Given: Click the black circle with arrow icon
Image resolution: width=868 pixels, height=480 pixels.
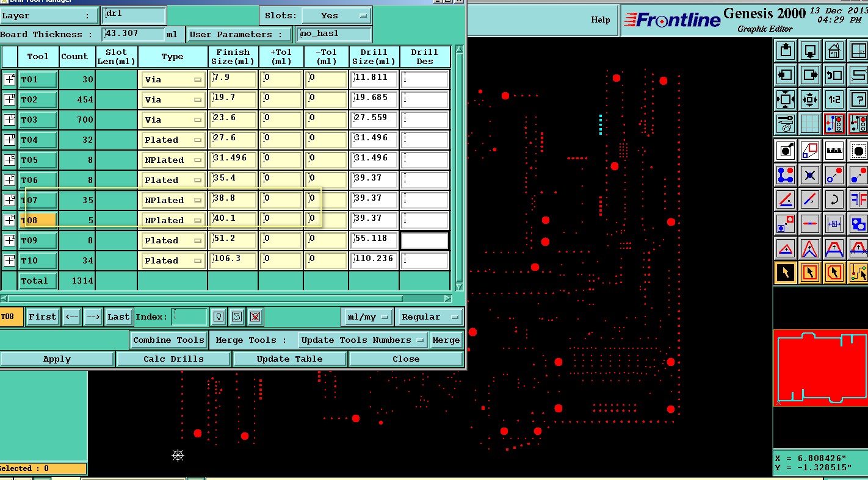Looking at the screenshot, I should (786, 150).
